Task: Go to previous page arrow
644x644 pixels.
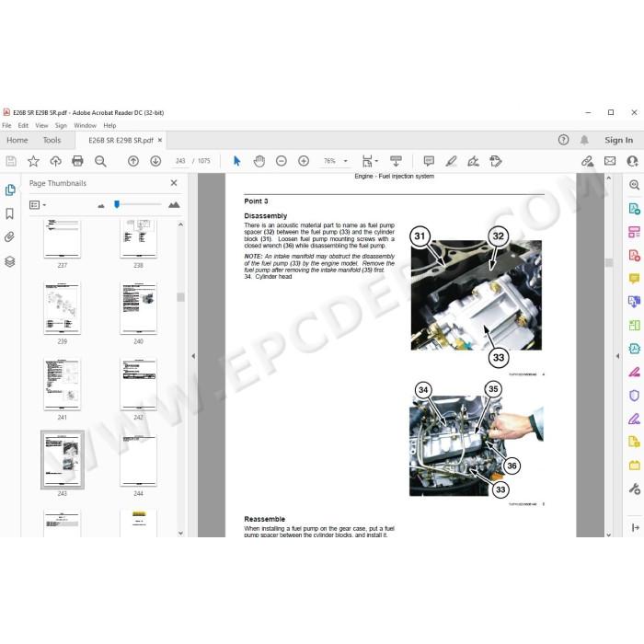Action: 133,161
